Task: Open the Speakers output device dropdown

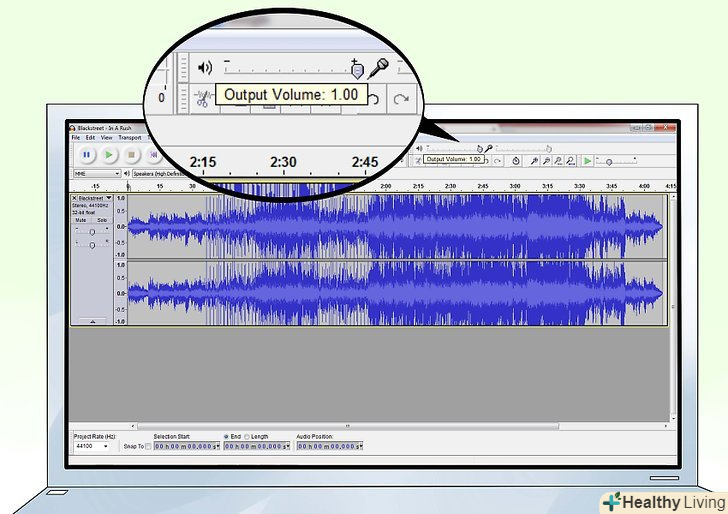Action: click(158, 174)
